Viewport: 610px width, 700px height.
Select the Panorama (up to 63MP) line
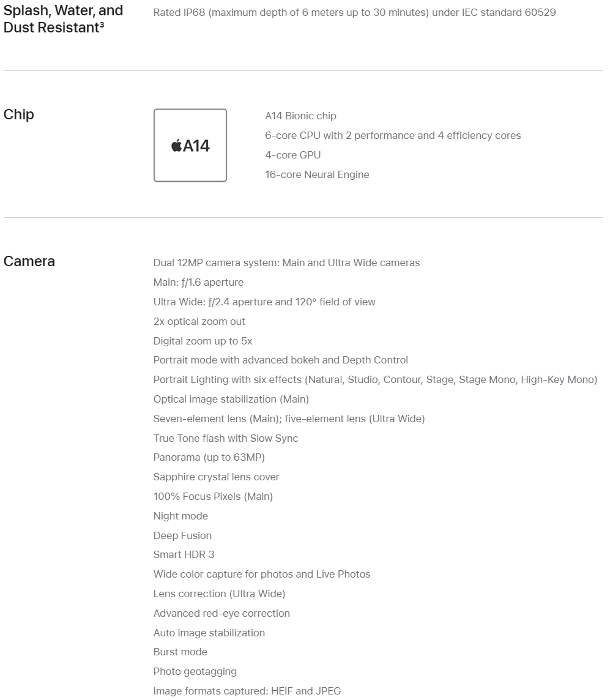[x=209, y=457]
